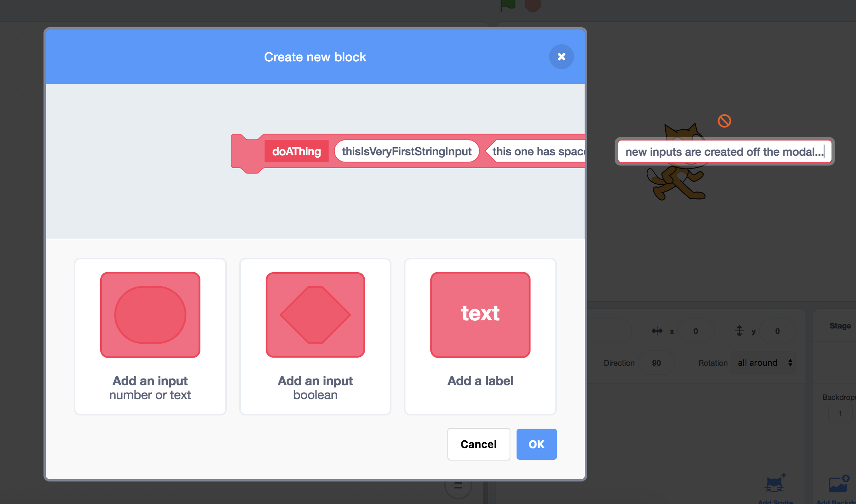
Task: Click the pink text label icon
Action: coord(480,315)
